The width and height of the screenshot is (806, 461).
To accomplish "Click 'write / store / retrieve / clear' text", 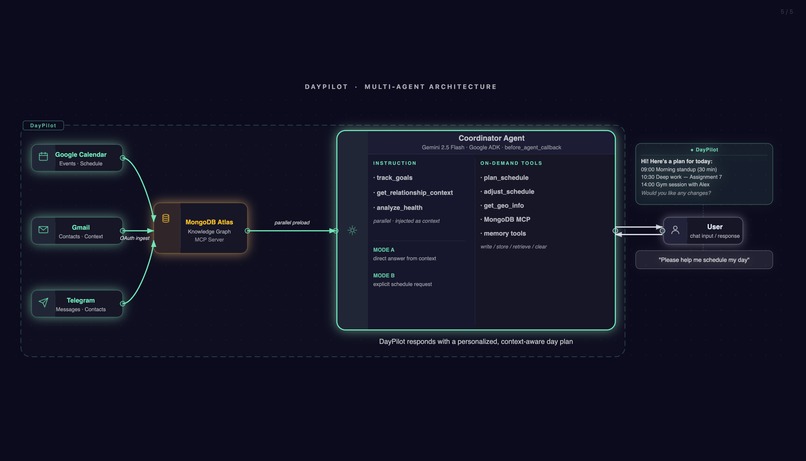I will coord(514,247).
